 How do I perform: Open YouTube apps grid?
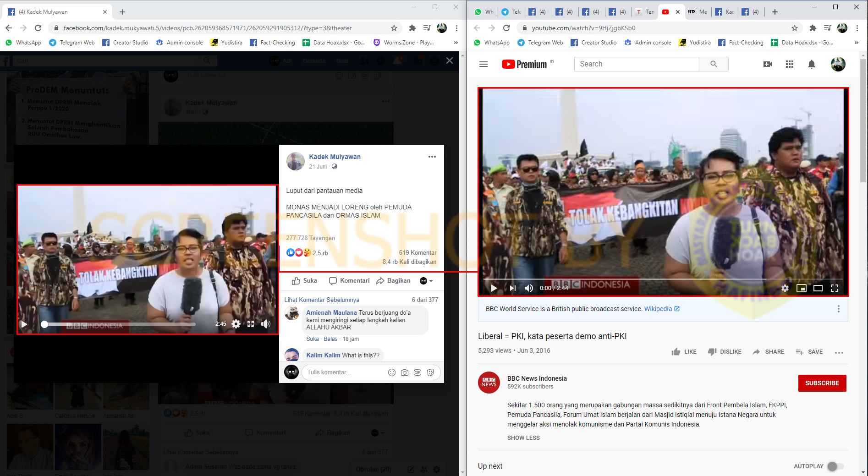(790, 64)
